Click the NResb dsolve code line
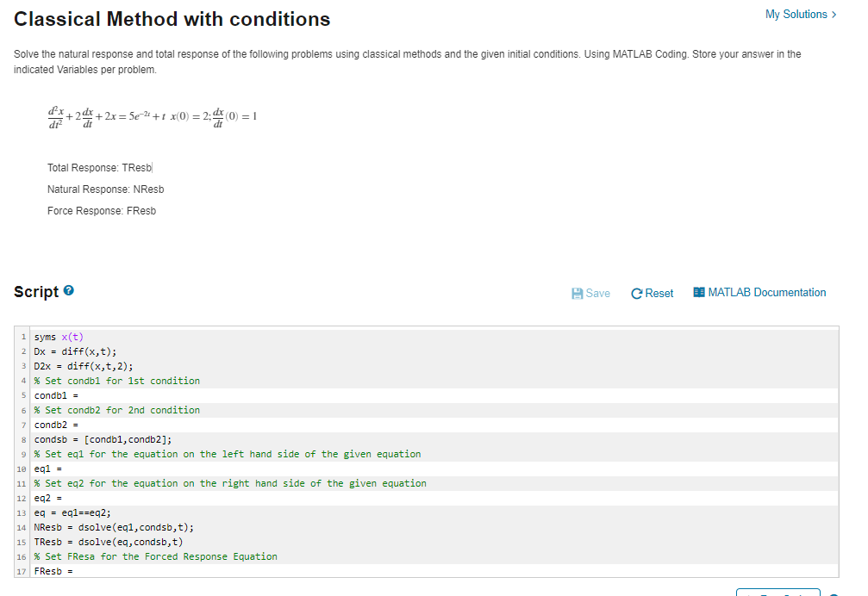Viewport: 868px width, 596px height. [x=434, y=527]
